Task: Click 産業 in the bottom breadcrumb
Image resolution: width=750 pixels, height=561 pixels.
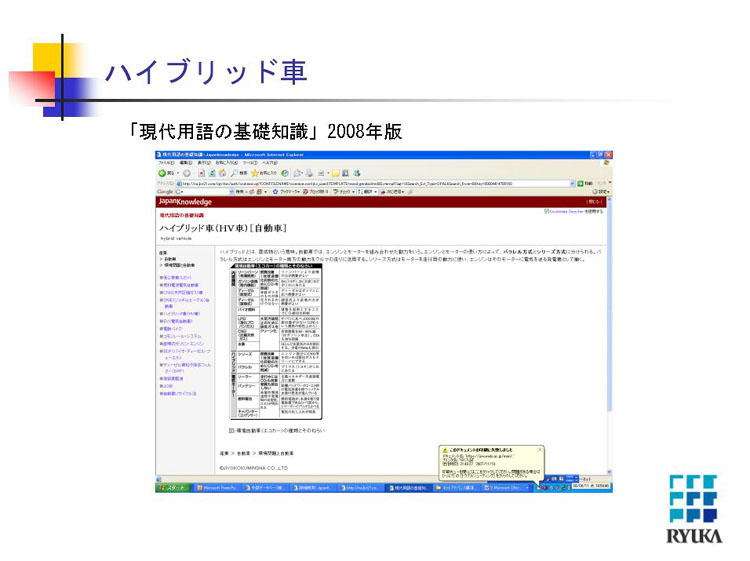Action: 224,453
